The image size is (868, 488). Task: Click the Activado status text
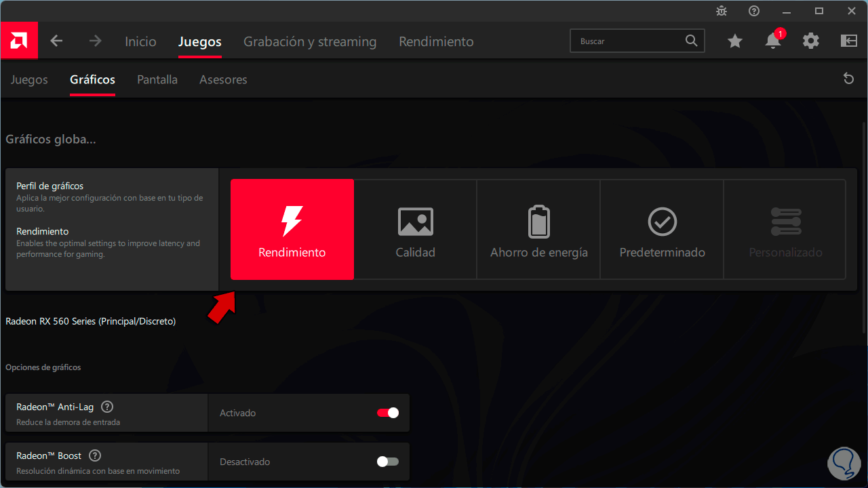click(238, 413)
